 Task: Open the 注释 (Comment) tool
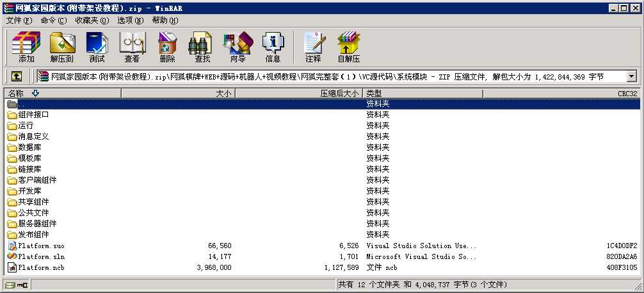click(x=314, y=47)
